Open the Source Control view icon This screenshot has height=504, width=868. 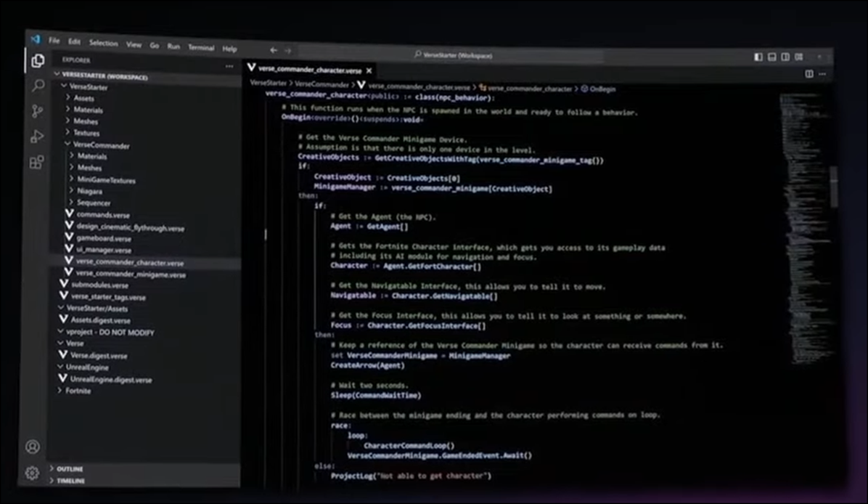point(37,111)
